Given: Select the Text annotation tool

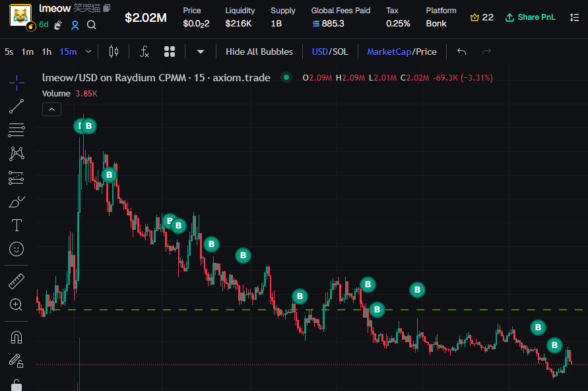Looking at the screenshot, I should point(16,225).
